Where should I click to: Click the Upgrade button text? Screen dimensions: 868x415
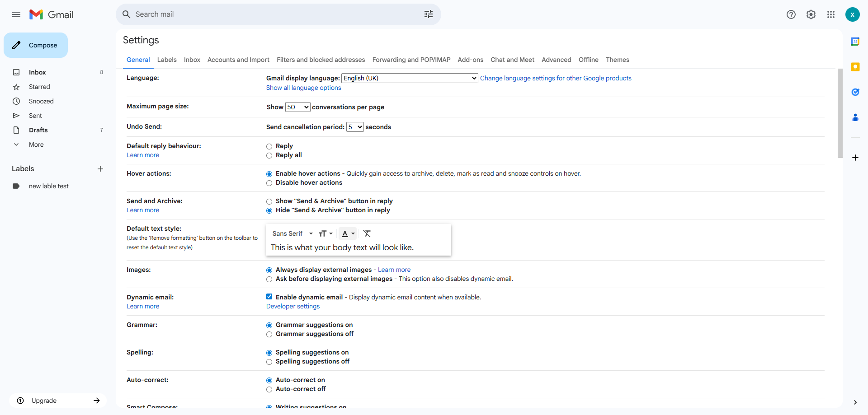(44, 401)
